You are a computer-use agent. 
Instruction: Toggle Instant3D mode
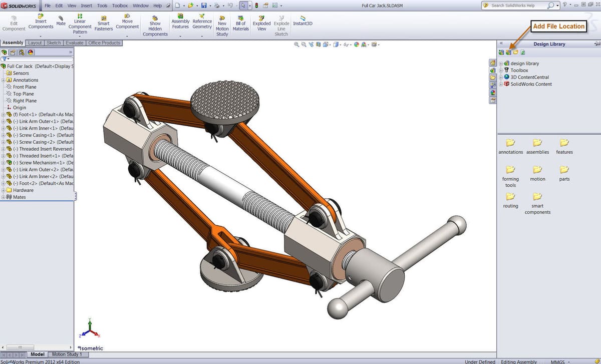(303, 21)
